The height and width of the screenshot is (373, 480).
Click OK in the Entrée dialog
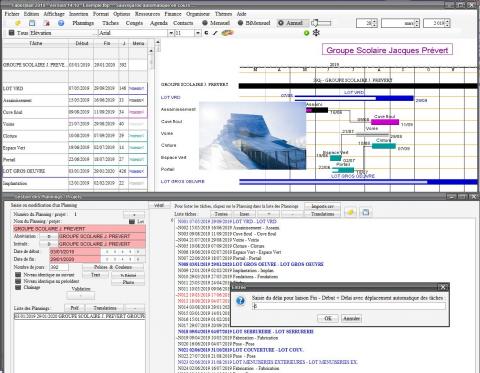pyautogui.click(x=328, y=318)
